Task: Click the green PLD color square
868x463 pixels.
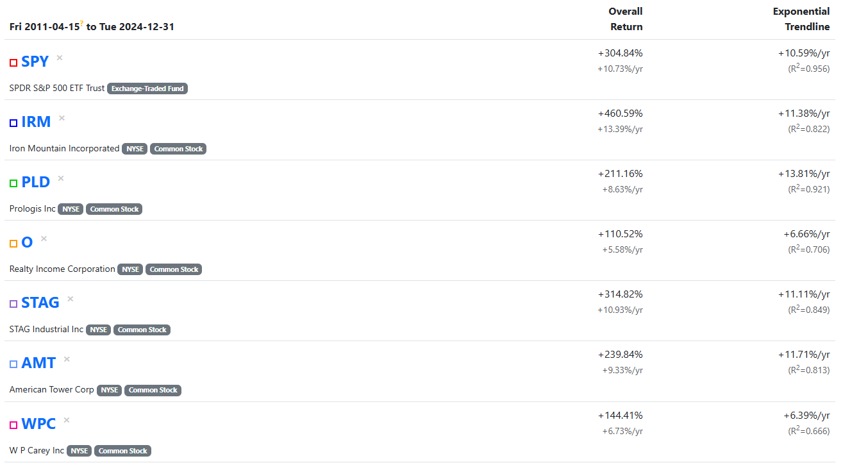Action: coord(13,183)
